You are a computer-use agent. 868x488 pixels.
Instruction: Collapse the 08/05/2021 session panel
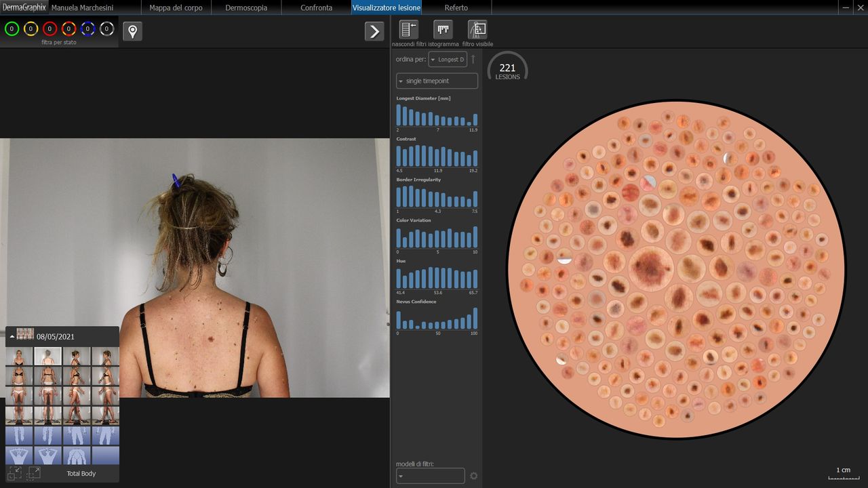tap(12, 336)
